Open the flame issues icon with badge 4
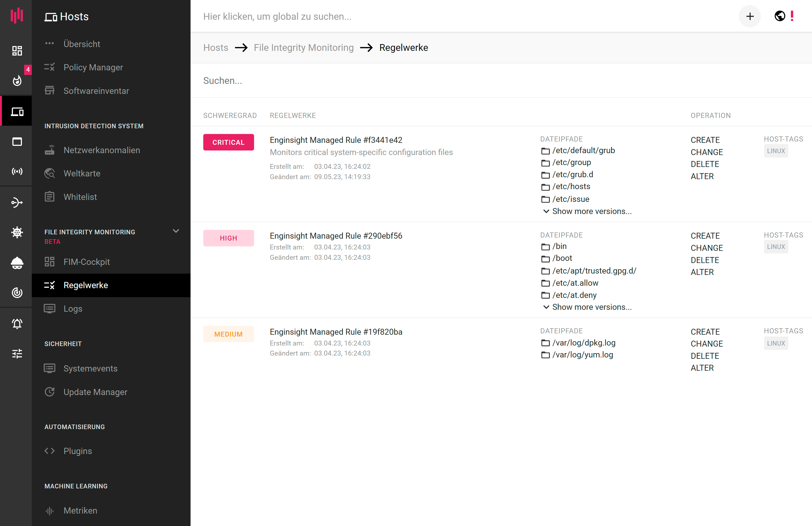The height and width of the screenshot is (526, 812). coord(17,81)
